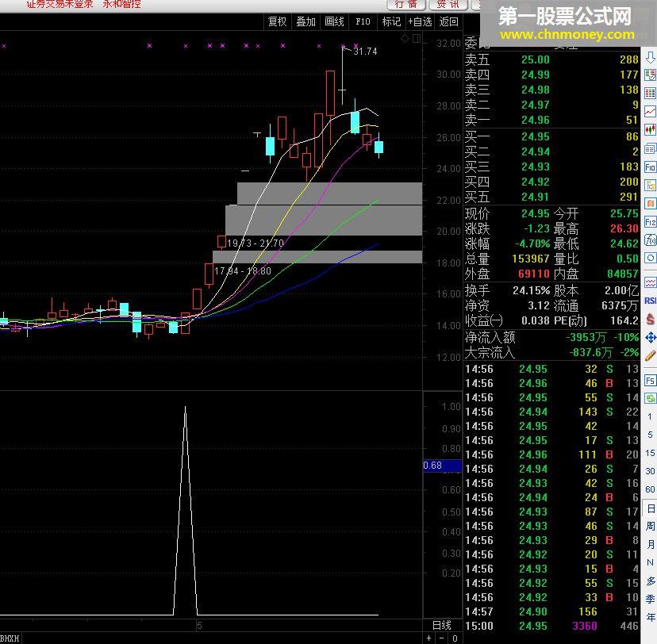Select the 季 quarterly period
The height and width of the screenshot is (644, 657).
[x=650, y=599]
